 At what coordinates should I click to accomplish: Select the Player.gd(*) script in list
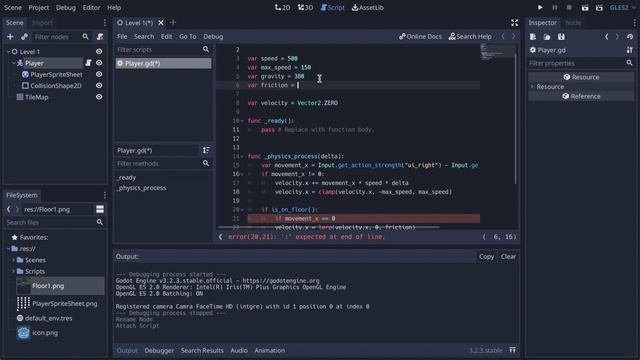[x=164, y=63]
